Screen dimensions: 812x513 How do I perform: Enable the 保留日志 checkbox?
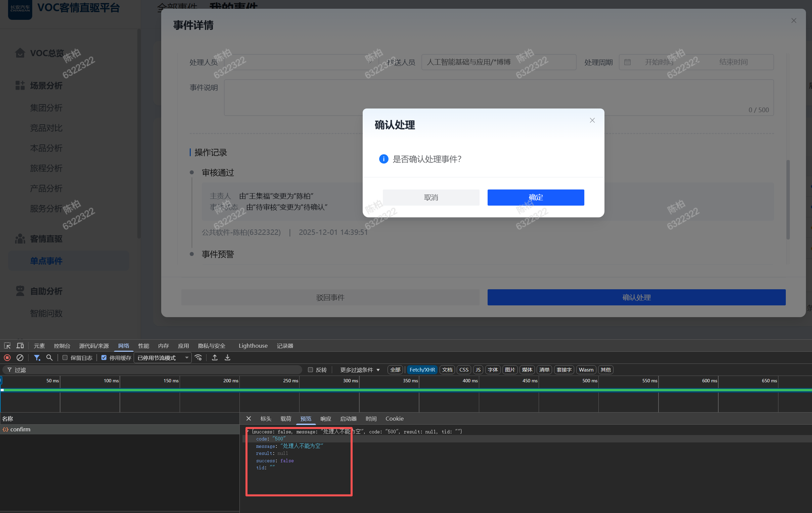pos(65,357)
